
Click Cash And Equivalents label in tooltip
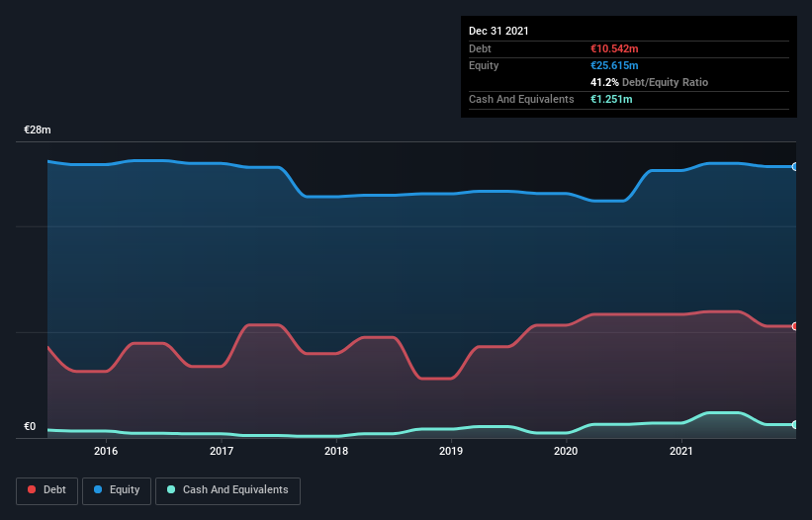pos(521,99)
